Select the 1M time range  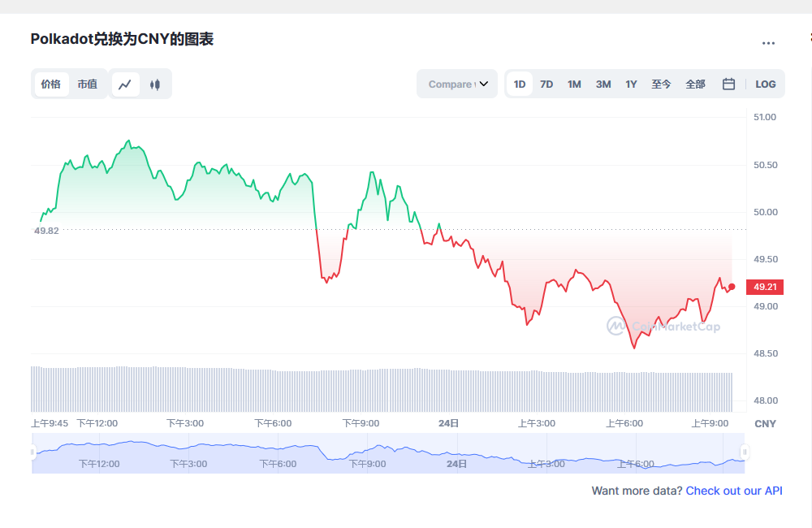click(x=574, y=84)
